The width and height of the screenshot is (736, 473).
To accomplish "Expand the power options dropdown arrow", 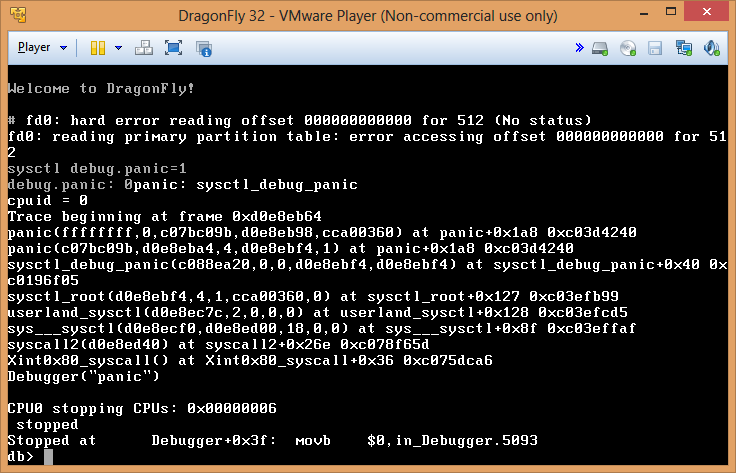I will 118,48.
